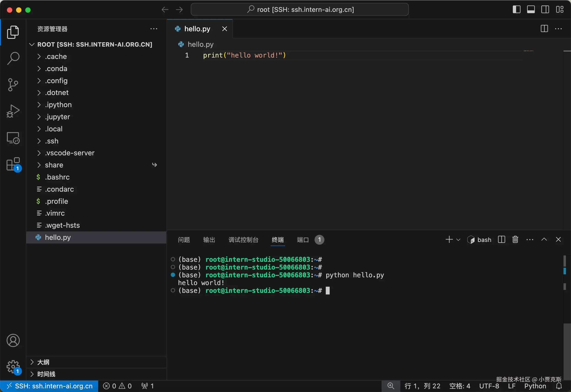Switch to the 问题 panel tab
This screenshot has width=571, height=392.
pos(184,240)
